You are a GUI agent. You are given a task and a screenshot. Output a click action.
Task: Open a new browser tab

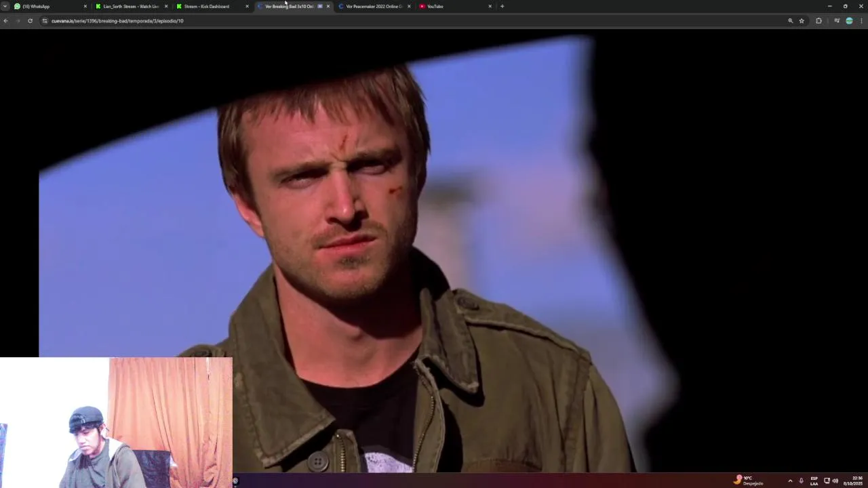(502, 6)
